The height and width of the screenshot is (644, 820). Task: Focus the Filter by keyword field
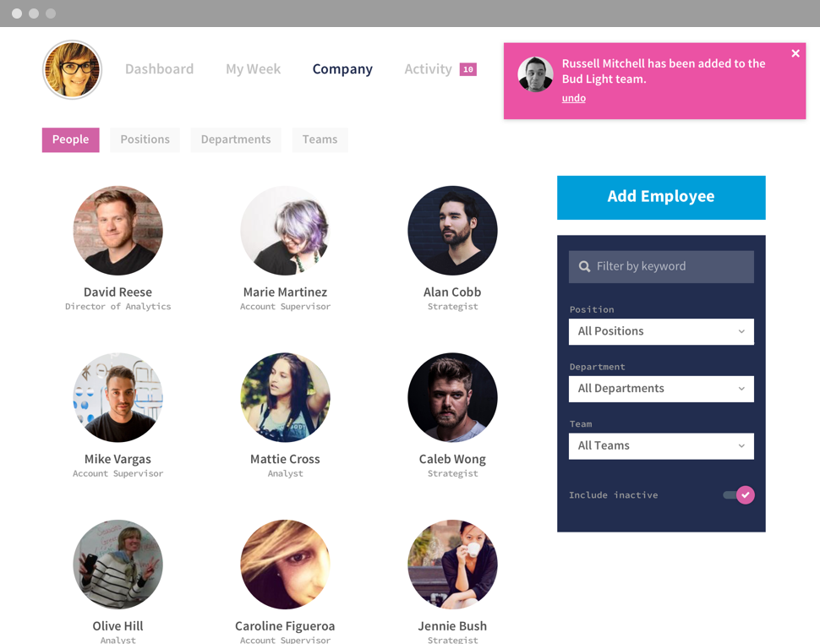click(661, 266)
